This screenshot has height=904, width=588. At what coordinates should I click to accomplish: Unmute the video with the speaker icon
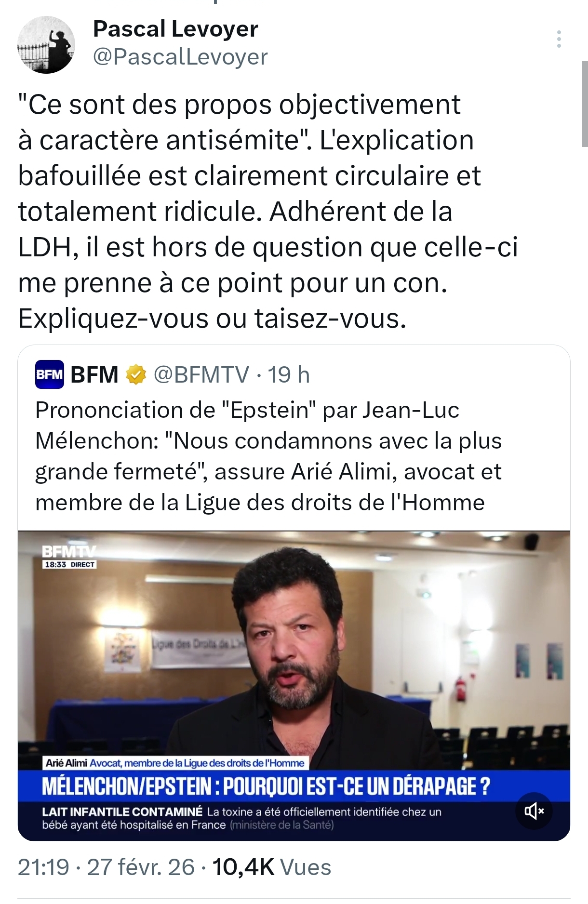pyautogui.click(x=534, y=811)
